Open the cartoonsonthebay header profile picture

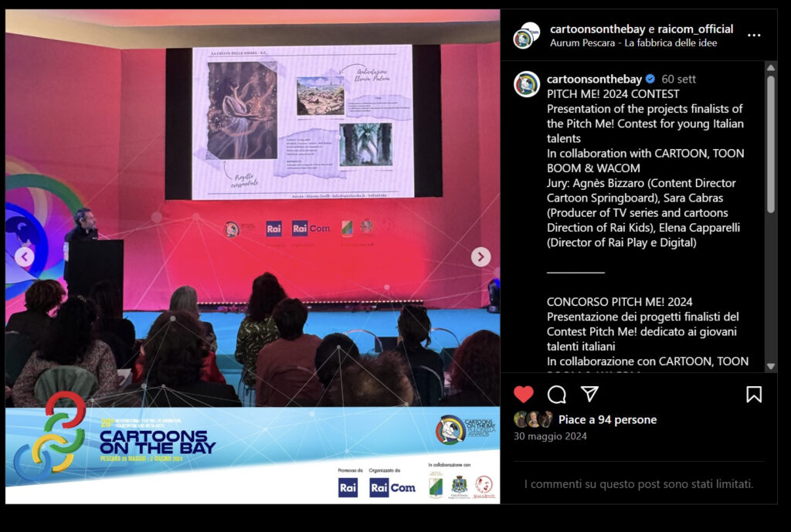pyautogui.click(x=526, y=36)
